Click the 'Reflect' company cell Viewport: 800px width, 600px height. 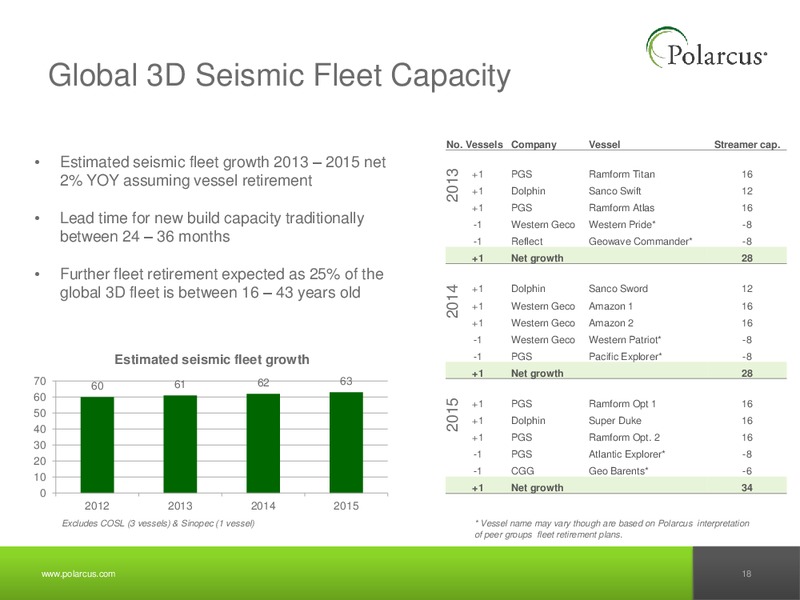point(527,241)
